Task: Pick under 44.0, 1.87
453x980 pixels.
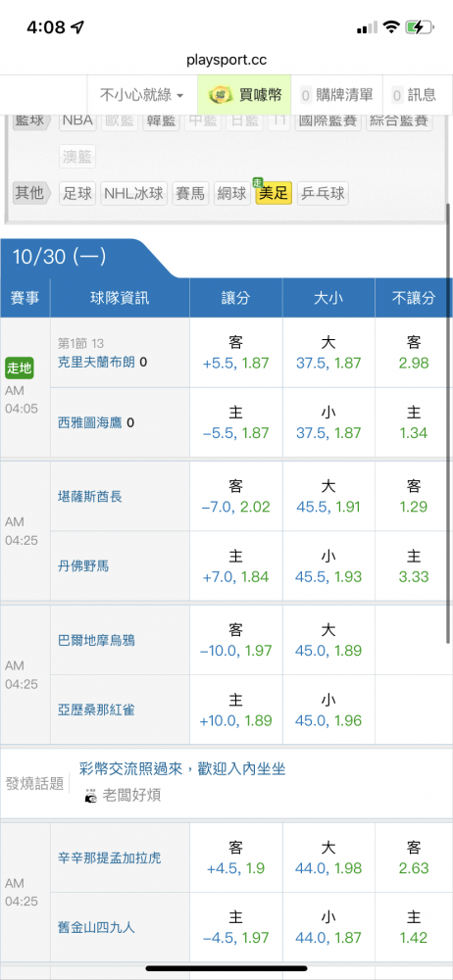Action: (328, 927)
